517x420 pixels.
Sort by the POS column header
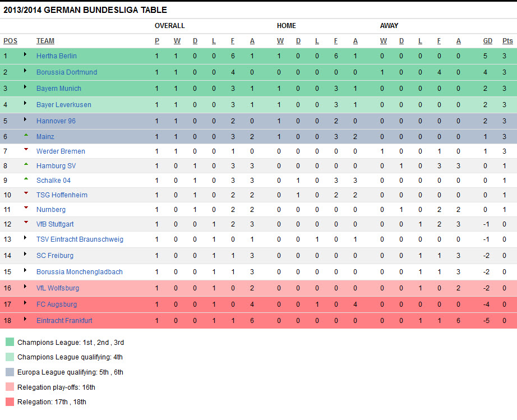click(x=10, y=41)
